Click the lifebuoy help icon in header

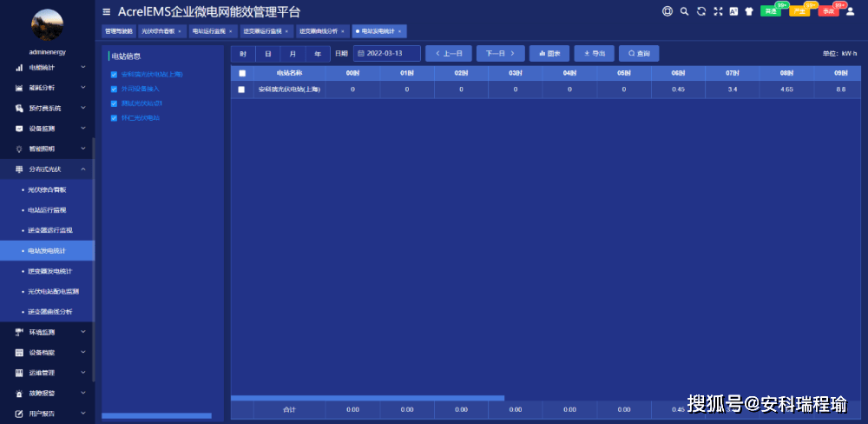pyautogui.click(x=667, y=11)
